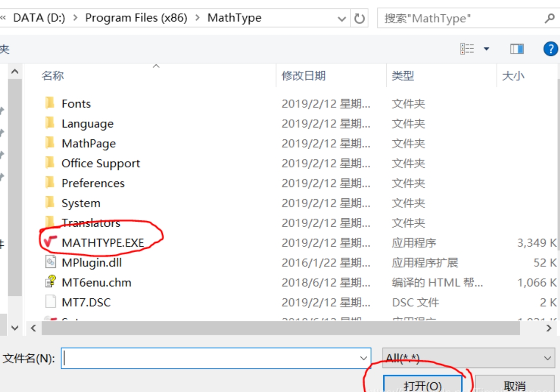Click the search magnifier icon
Viewport: 560px width, 392px height.
(549, 18)
